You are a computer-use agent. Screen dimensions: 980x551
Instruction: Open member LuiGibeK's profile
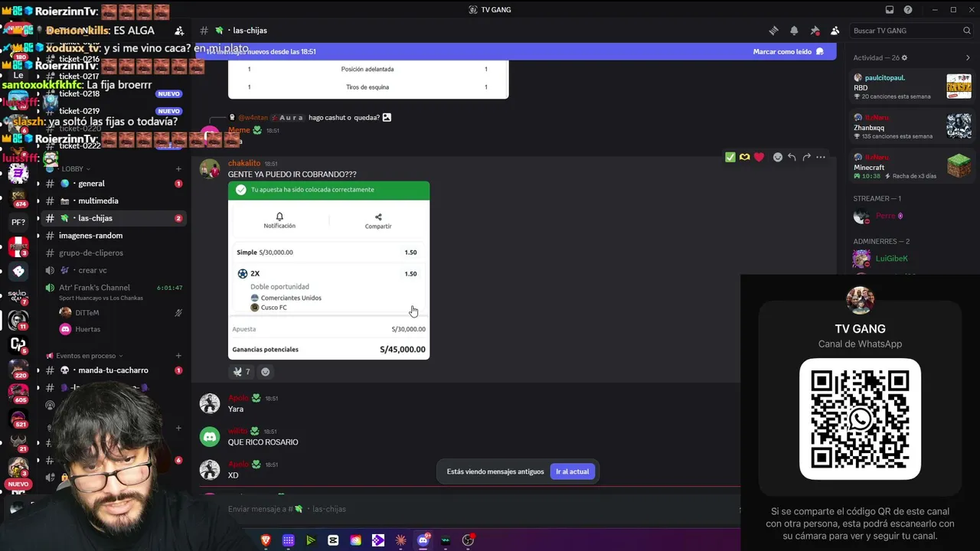(913, 259)
